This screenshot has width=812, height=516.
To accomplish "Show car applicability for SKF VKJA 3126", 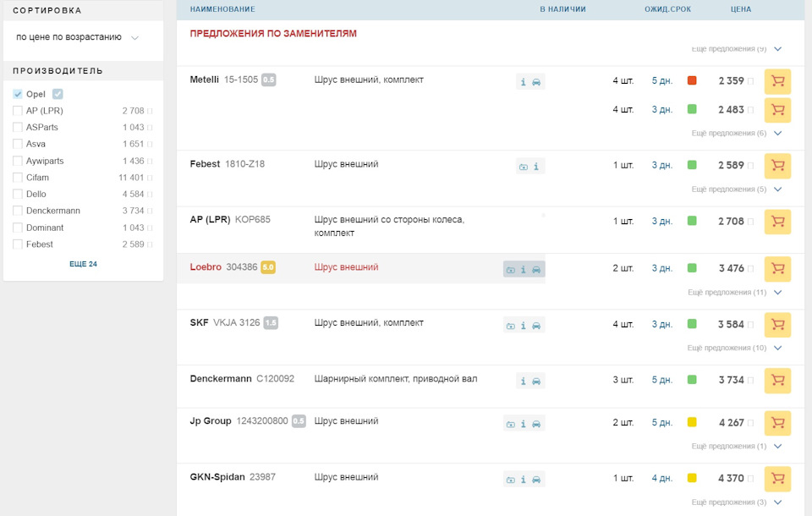I will click(x=536, y=326).
